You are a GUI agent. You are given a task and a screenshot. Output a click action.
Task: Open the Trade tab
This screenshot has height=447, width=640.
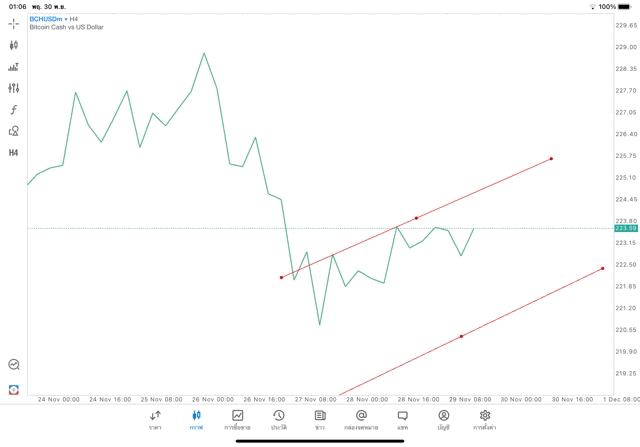(238, 419)
